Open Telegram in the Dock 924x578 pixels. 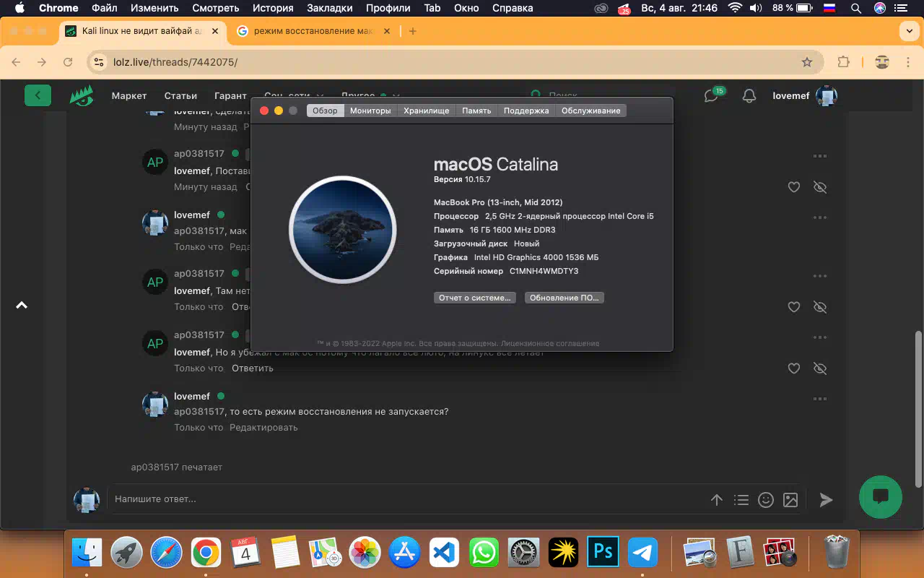click(x=642, y=553)
